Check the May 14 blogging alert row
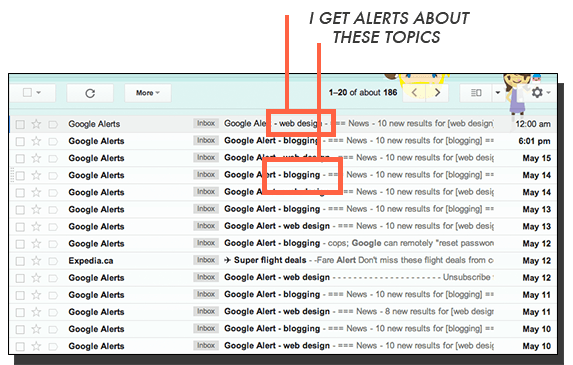This screenshot has height=365, width=573. (20, 176)
